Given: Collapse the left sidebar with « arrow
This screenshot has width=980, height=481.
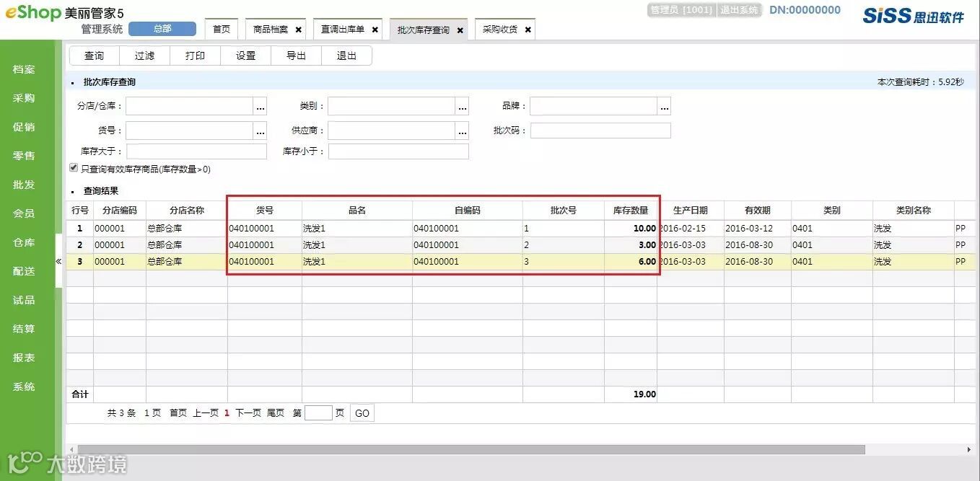Looking at the screenshot, I should pyautogui.click(x=58, y=261).
